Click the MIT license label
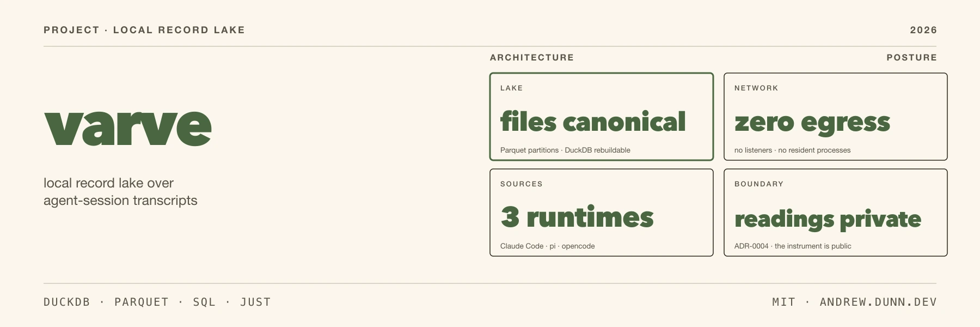This screenshot has width=980, height=327. pos(784,302)
